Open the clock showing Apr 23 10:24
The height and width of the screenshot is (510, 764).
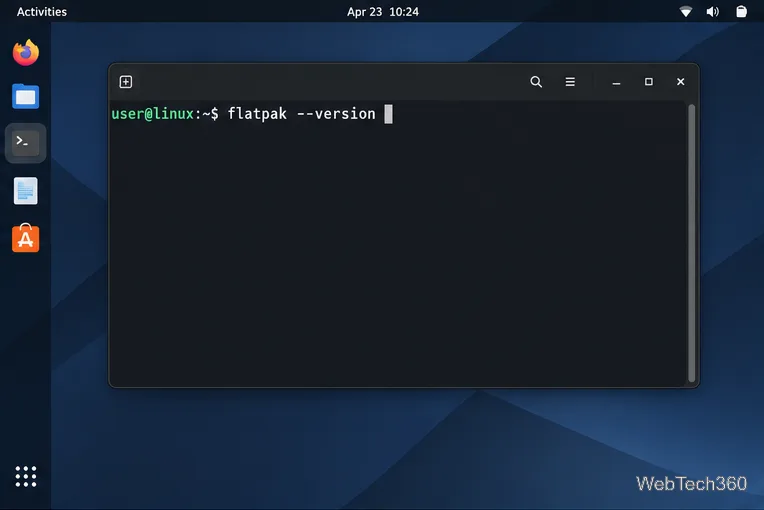coord(383,12)
